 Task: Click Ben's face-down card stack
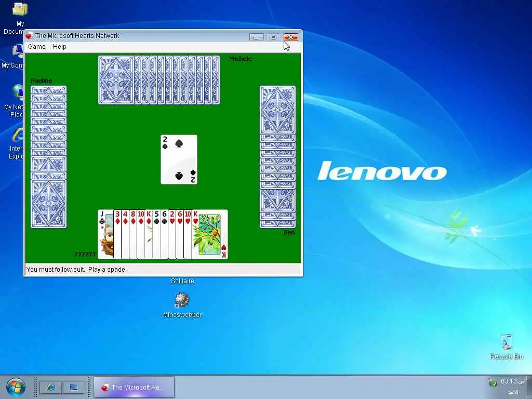277,157
